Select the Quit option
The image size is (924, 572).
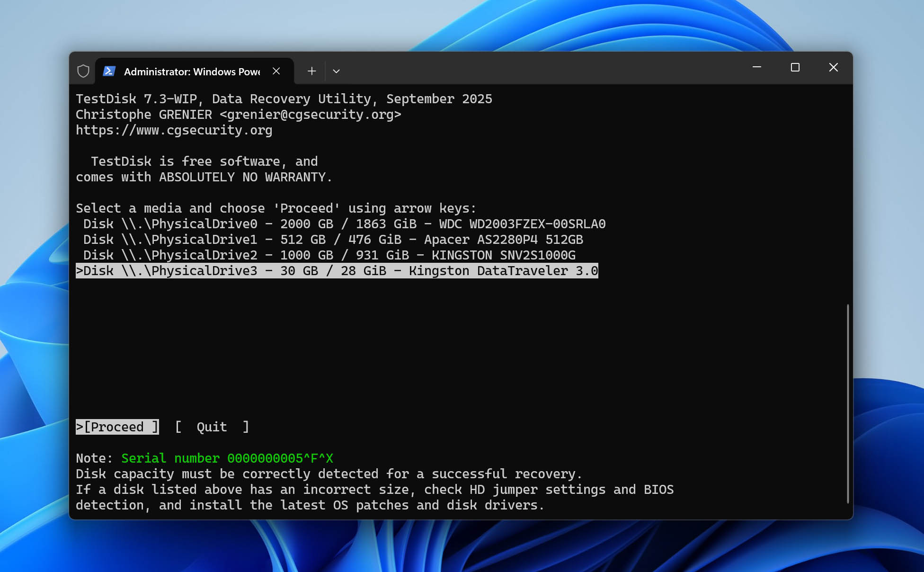[x=212, y=427]
